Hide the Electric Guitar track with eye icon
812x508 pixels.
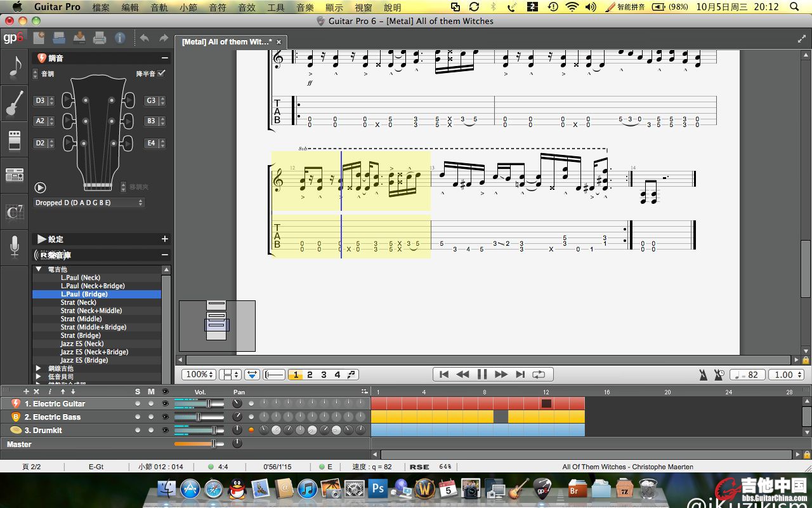coord(165,403)
